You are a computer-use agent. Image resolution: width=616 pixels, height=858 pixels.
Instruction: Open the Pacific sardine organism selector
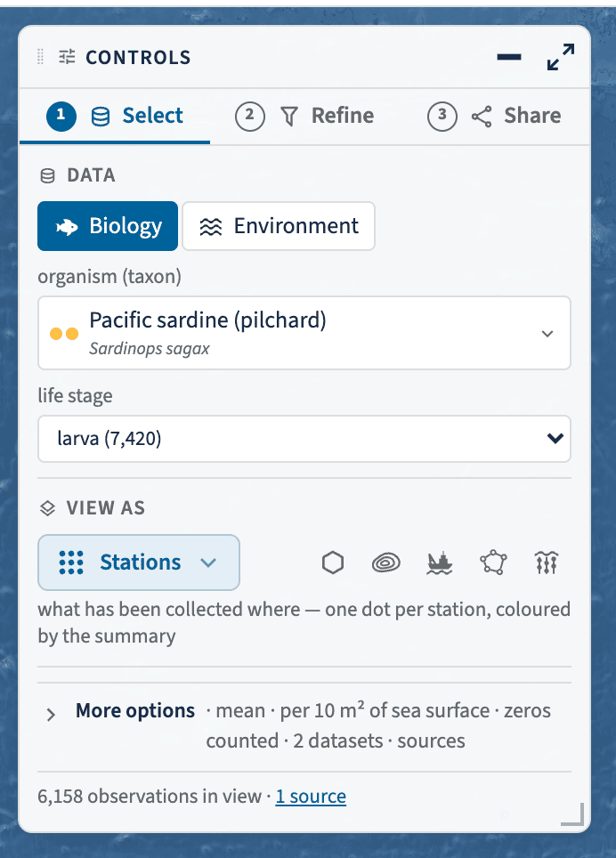click(x=304, y=333)
